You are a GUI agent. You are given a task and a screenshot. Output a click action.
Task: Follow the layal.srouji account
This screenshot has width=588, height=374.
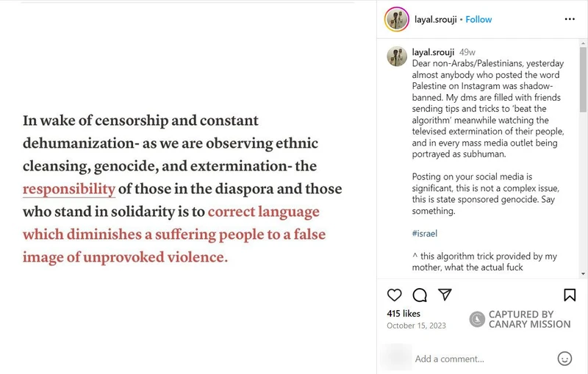pos(478,19)
